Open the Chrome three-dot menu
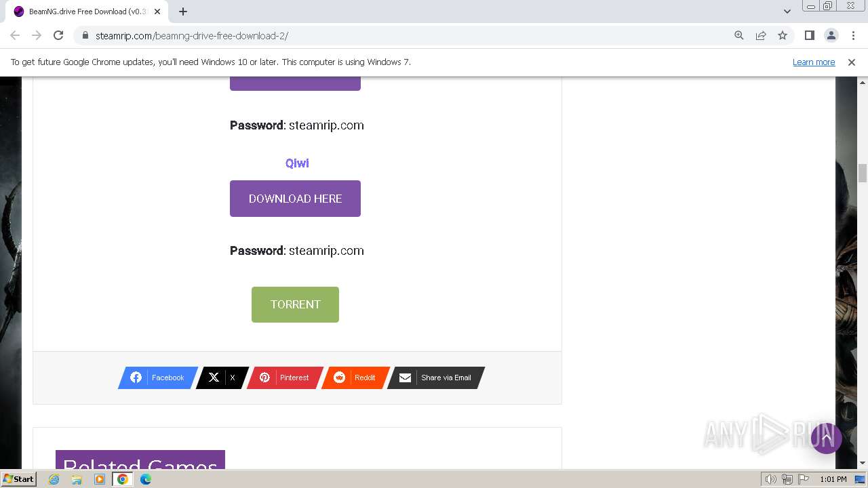868x488 pixels. (853, 35)
